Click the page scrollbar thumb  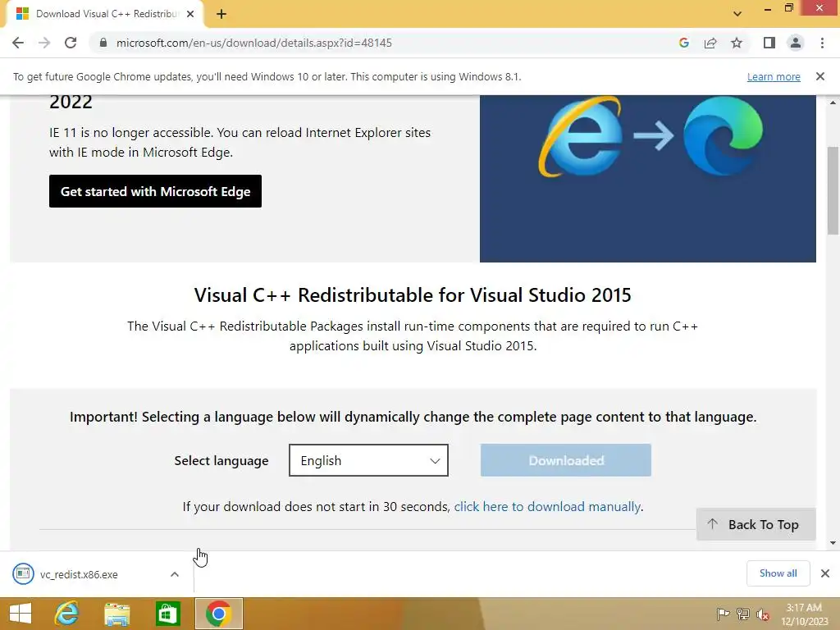tap(833, 190)
